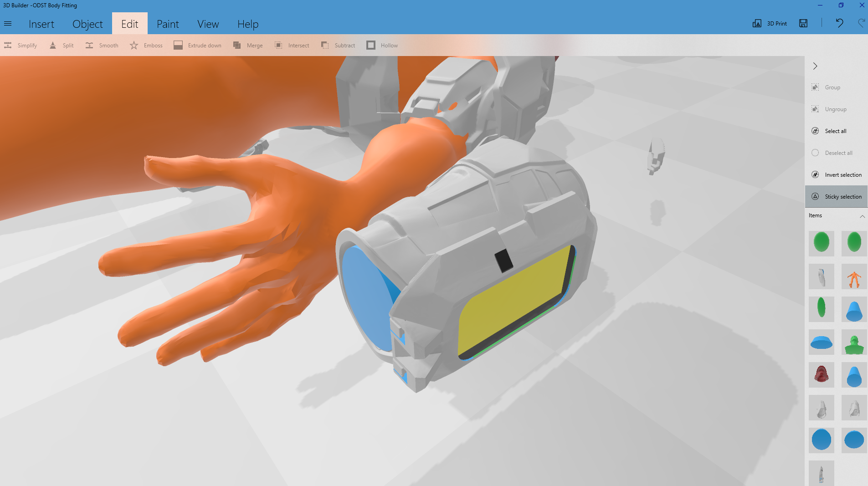Collapse the Items list
Screen dimensions: 868x486
click(x=862, y=216)
